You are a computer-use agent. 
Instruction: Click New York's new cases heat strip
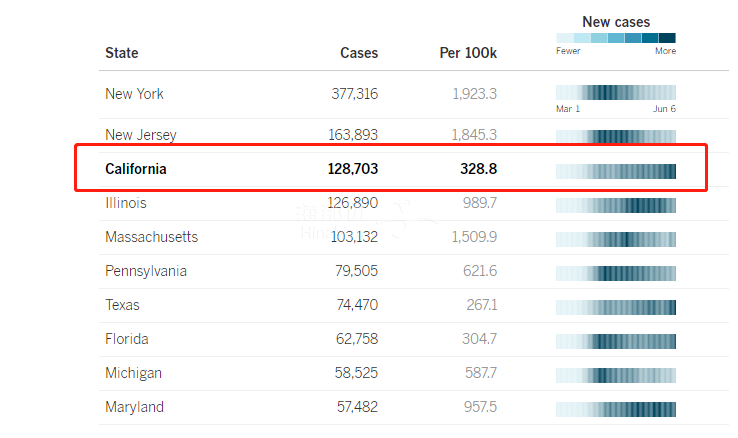coord(616,92)
